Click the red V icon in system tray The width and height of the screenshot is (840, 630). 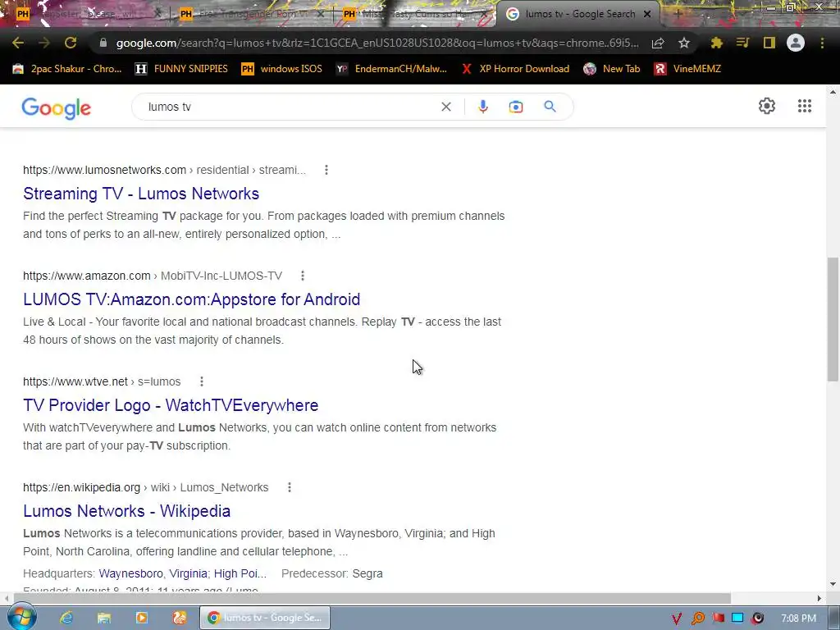[677, 619]
